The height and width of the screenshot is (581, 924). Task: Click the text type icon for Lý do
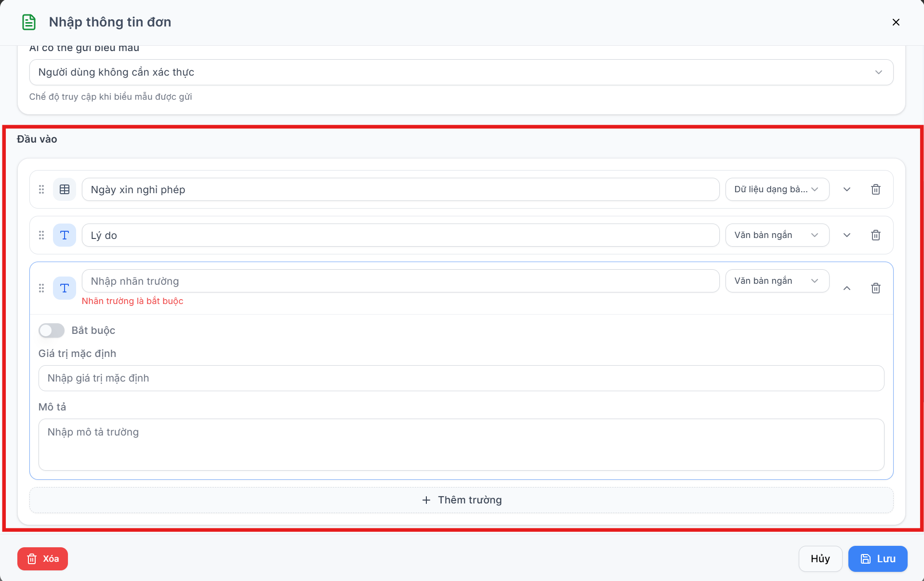pos(65,235)
